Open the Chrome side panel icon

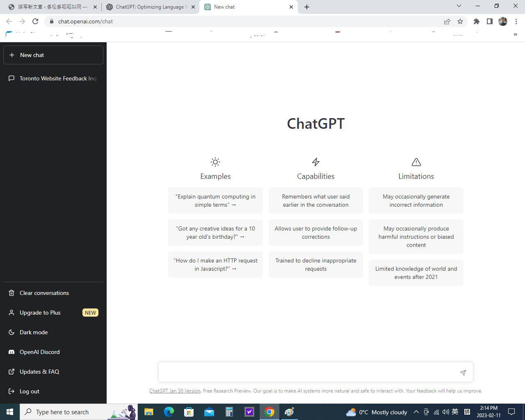click(490, 21)
